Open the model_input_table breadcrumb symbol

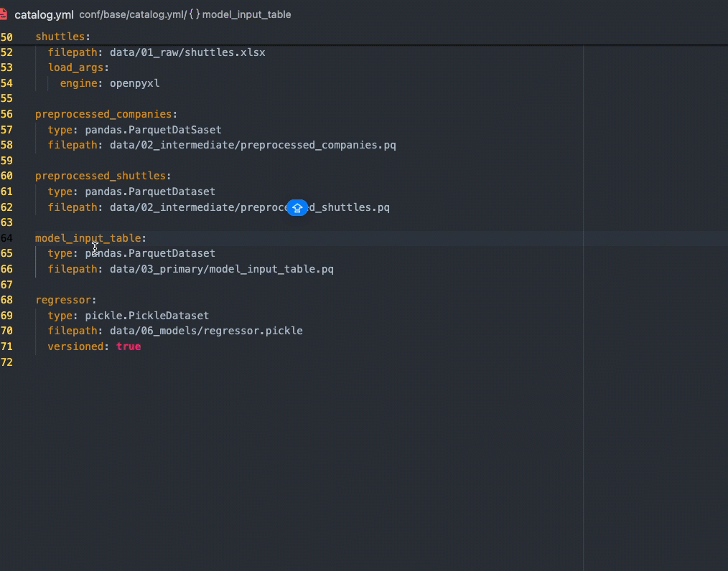click(246, 14)
